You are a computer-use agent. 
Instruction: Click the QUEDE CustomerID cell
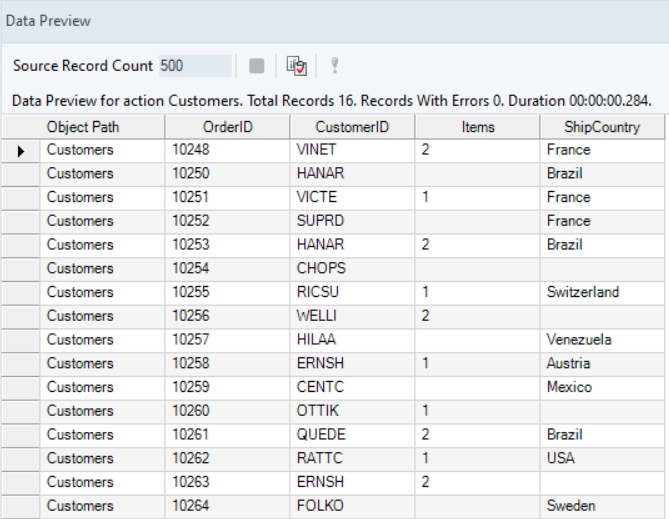[x=351, y=434]
